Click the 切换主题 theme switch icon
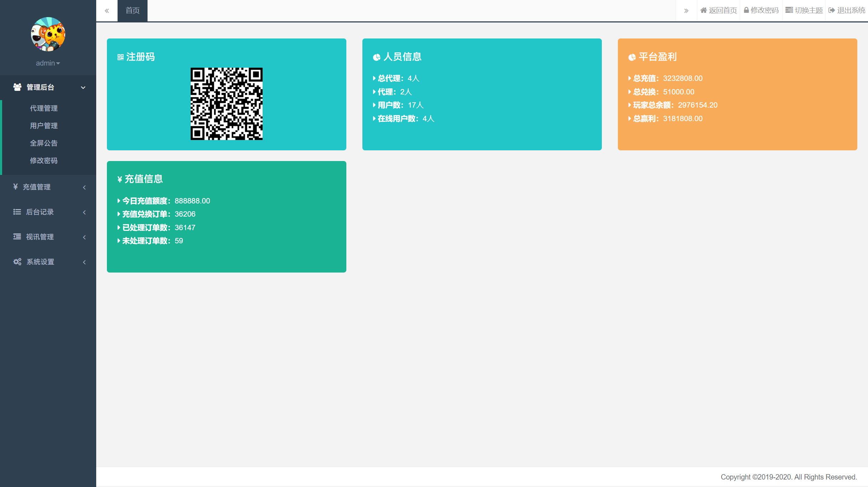This screenshot has height=487, width=868. (789, 10)
